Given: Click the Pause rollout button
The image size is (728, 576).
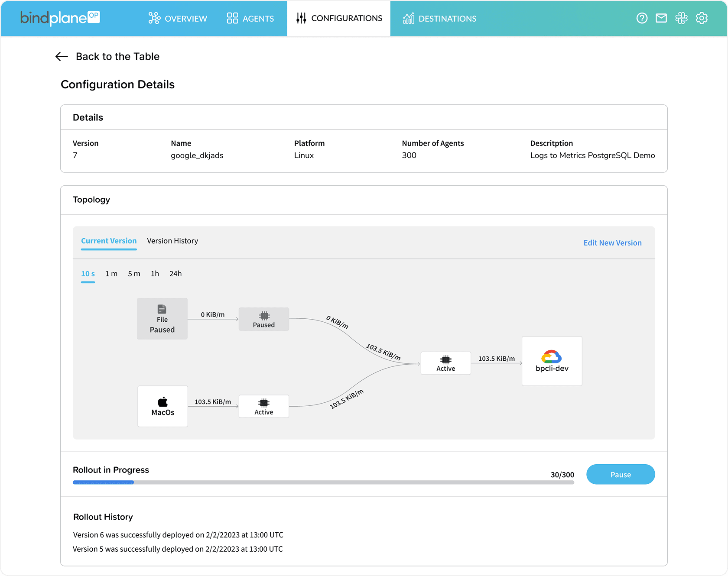Looking at the screenshot, I should pos(621,475).
